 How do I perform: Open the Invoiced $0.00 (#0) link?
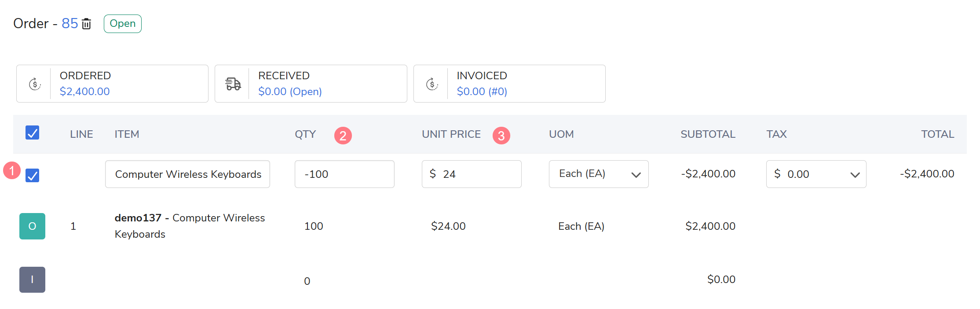click(x=482, y=92)
